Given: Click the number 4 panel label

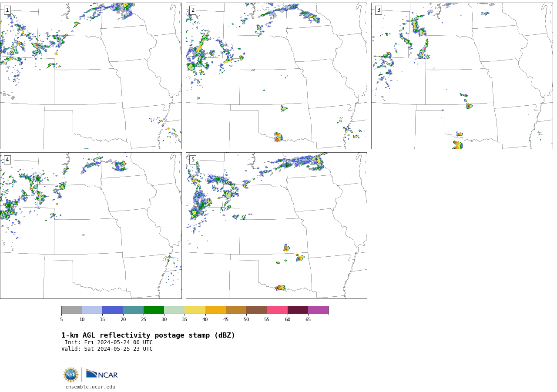Looking at the screenshot, I should pyautogui.click(x=7, y=160).
